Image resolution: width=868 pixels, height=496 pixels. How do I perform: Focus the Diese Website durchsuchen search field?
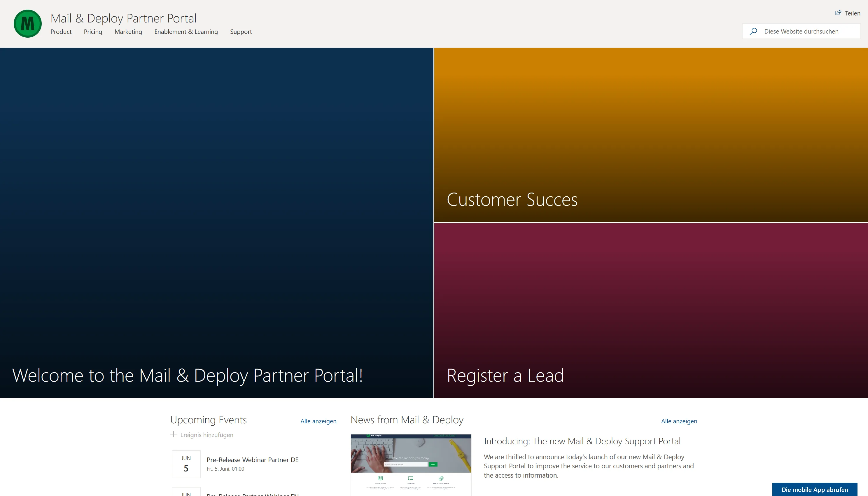point(801,31)
